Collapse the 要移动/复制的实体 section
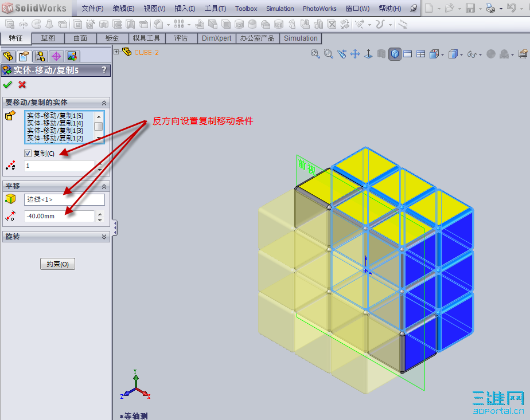 pos(104,103)
